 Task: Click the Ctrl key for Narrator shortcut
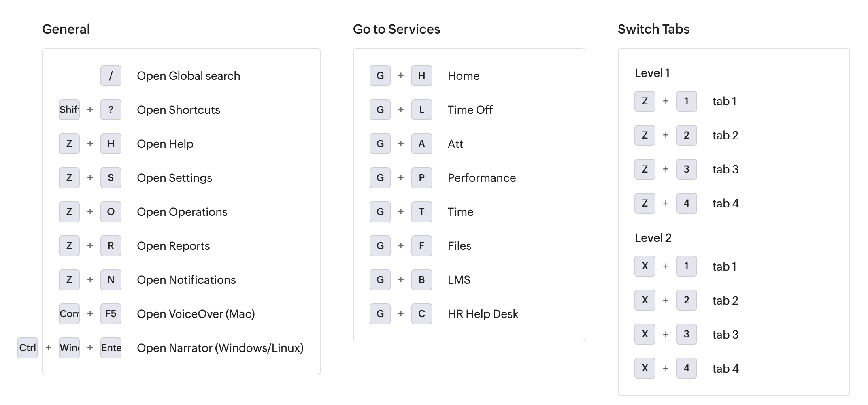pyautogui.click(x=28, y=348)
